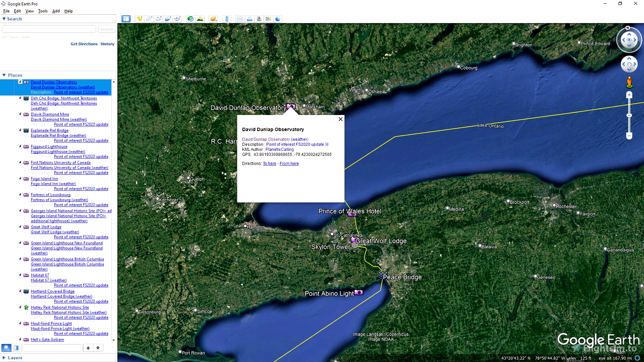The image size is (644, 362).
Task: Expand the Layers panel
Action: [5, 357]
